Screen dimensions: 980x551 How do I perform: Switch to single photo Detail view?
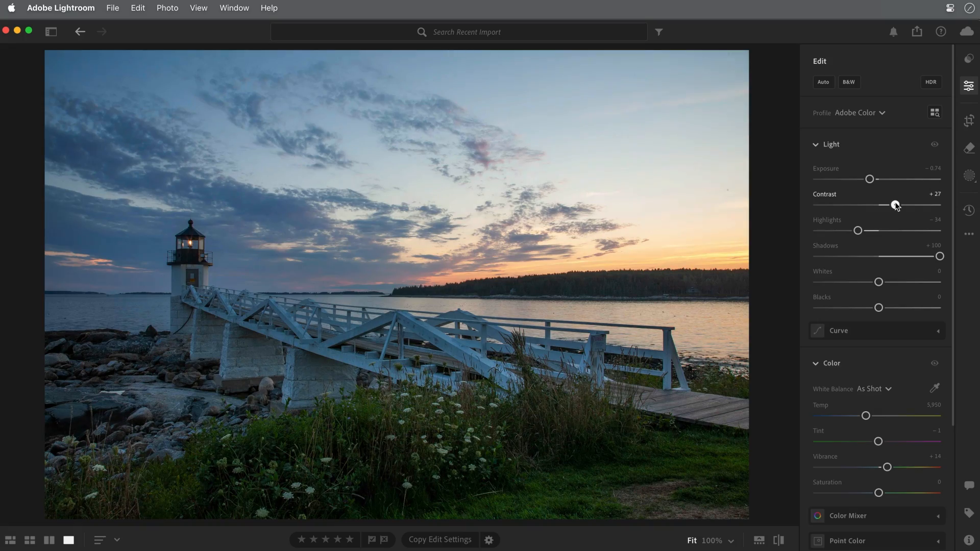[68, 540]
